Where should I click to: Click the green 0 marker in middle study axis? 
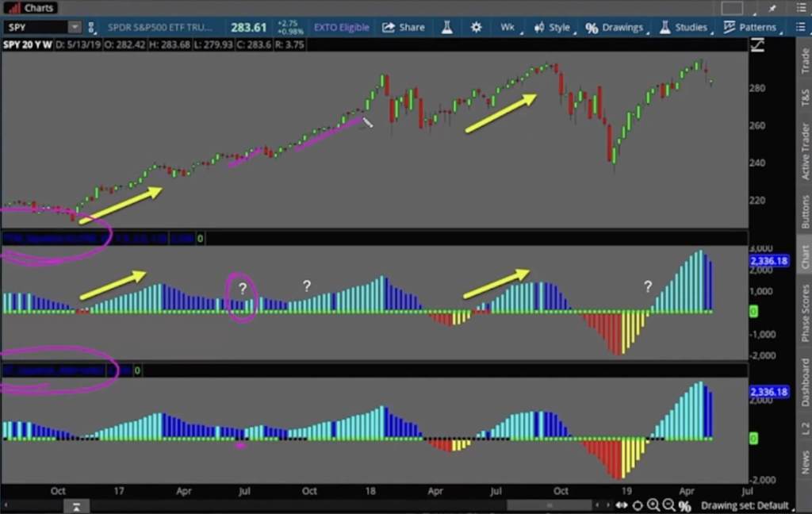click(753, 312)
